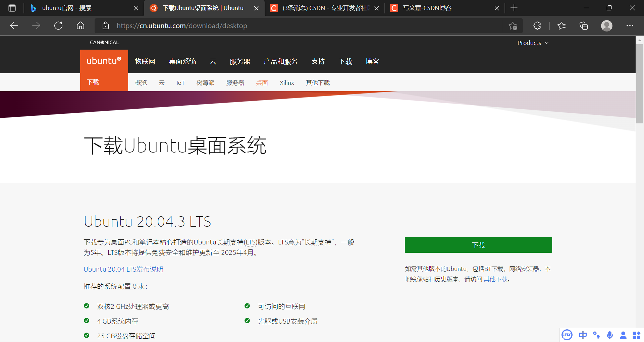The width and height of the screenshot is (644, 342).
Task: Go back with the browser back arrow
Action: click(x=14, y=26)
